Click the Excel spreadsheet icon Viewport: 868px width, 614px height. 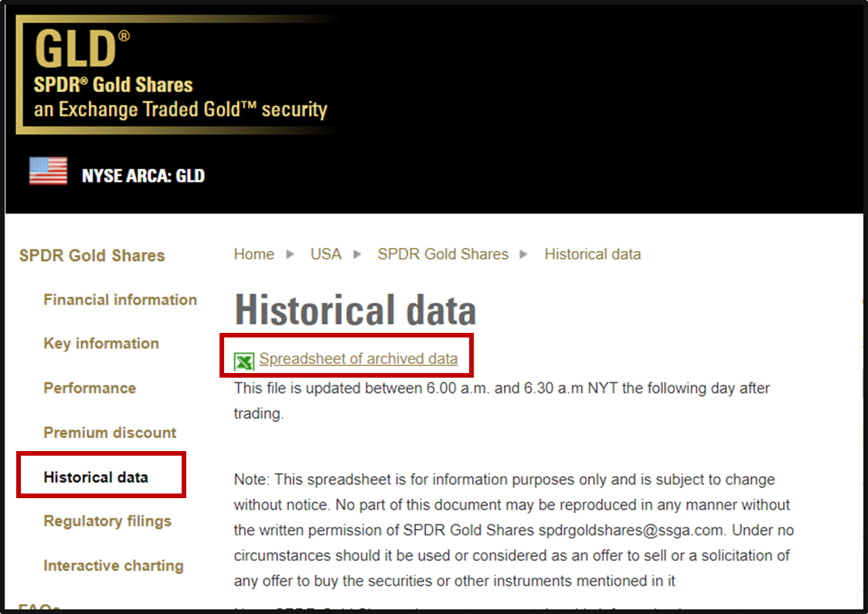pos(243,361)
